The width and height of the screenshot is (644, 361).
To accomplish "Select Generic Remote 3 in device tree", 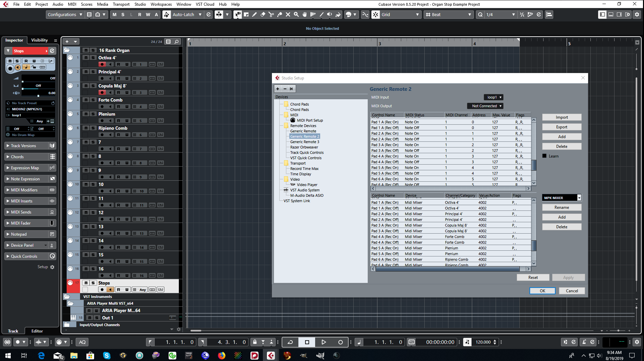I will click(x=304, y=142).
